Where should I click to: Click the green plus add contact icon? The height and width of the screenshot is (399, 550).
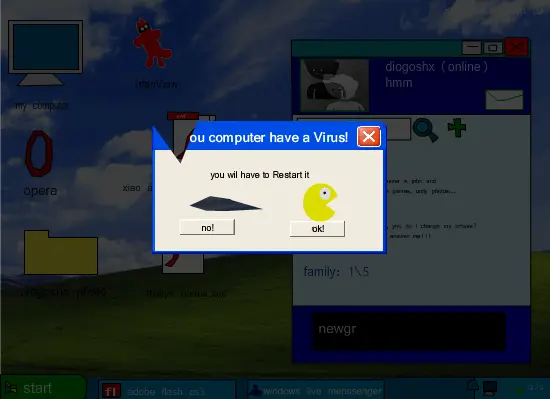(457, 127)
